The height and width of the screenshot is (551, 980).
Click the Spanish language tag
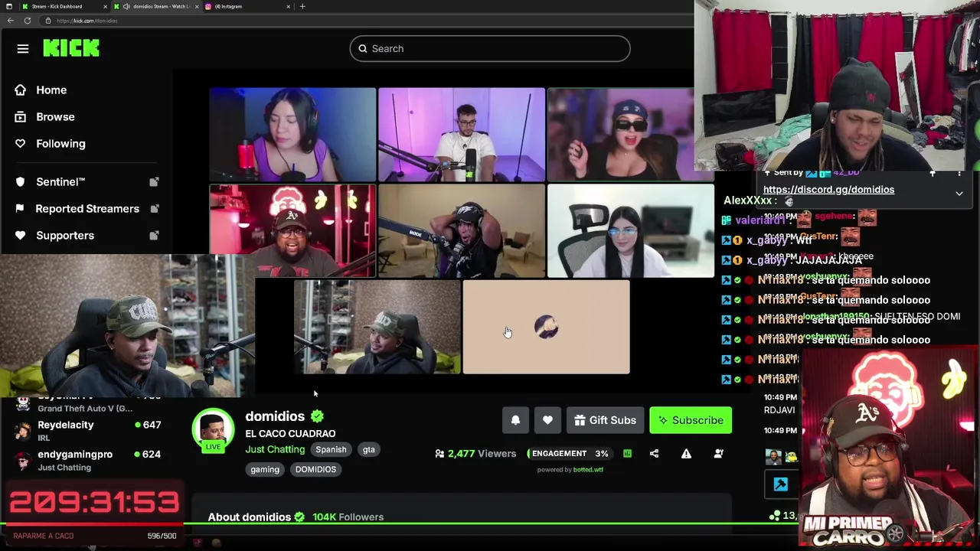[x=331, y=450]
